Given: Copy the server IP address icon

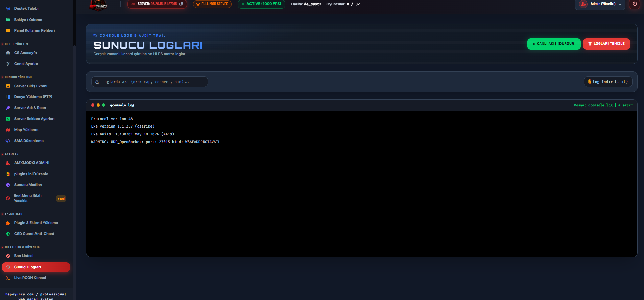Looking at the screenshot, I should [181, 4].
